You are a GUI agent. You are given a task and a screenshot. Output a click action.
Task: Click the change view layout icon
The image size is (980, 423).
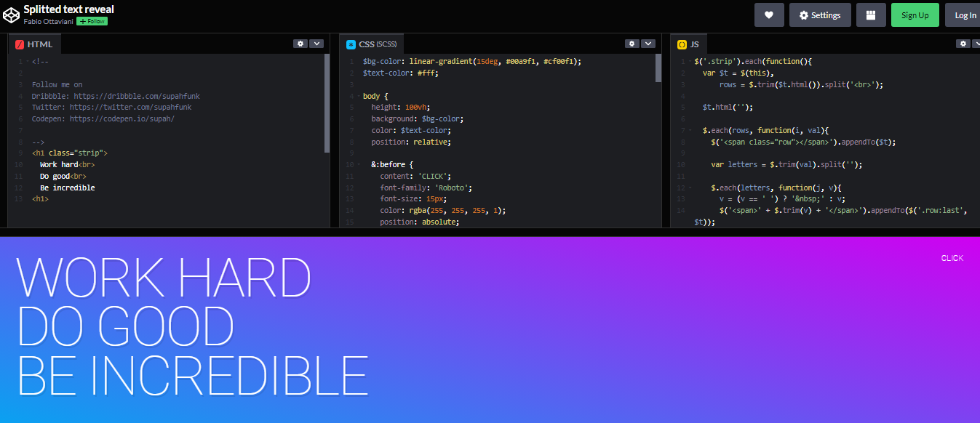[870, 15]
